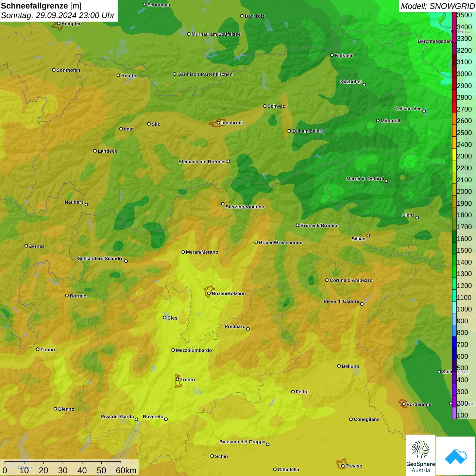This screenshot has width=476, height=476.
Task: Select the Pieve di Cadore label
Action: point(341,301)
